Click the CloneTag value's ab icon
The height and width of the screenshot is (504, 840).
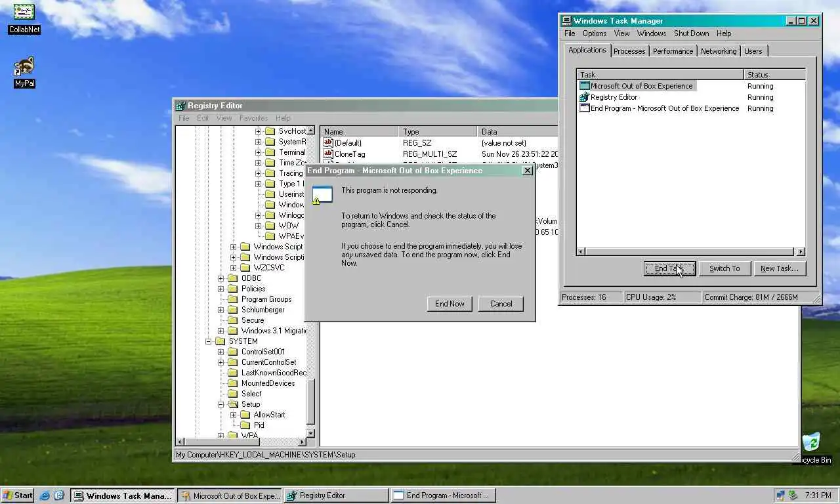tap(328, 154)
